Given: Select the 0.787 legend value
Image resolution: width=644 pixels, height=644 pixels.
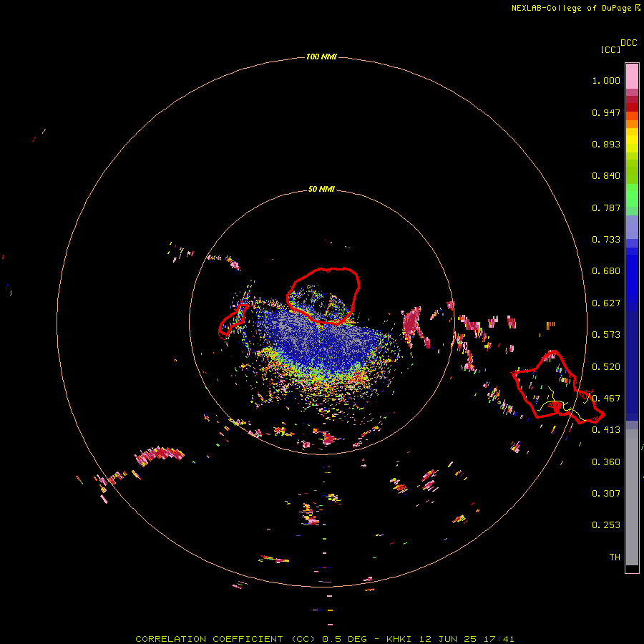Looking at the screenshot, I should [x=606, y=208].
